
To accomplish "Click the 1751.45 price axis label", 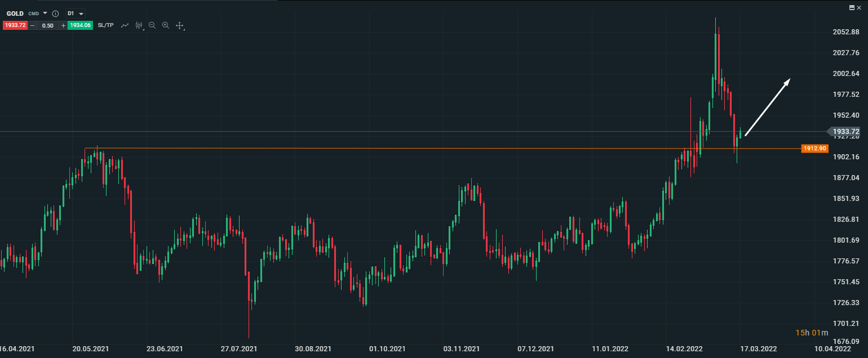I will (846, 281).
